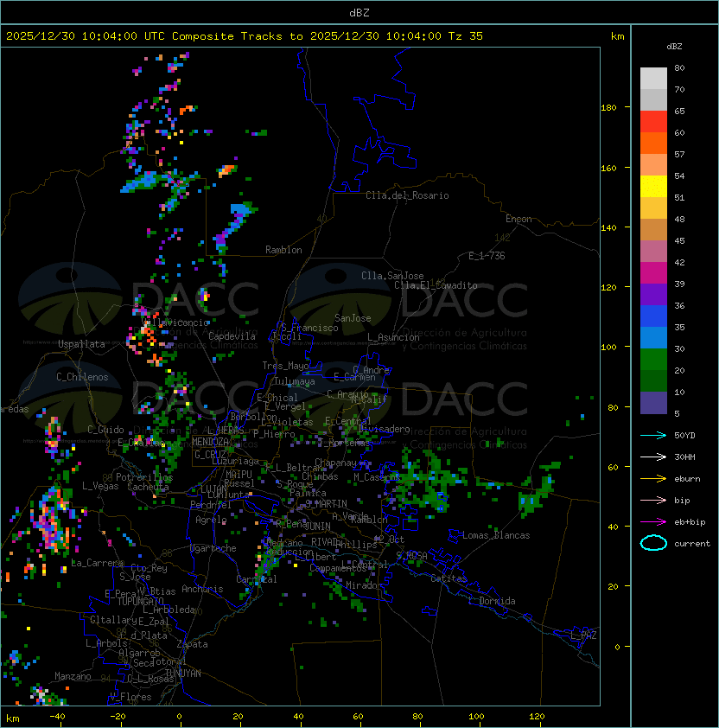Click the La_Carrera map label
Viewport: 719px width, 728px height.
coord(97,563)
